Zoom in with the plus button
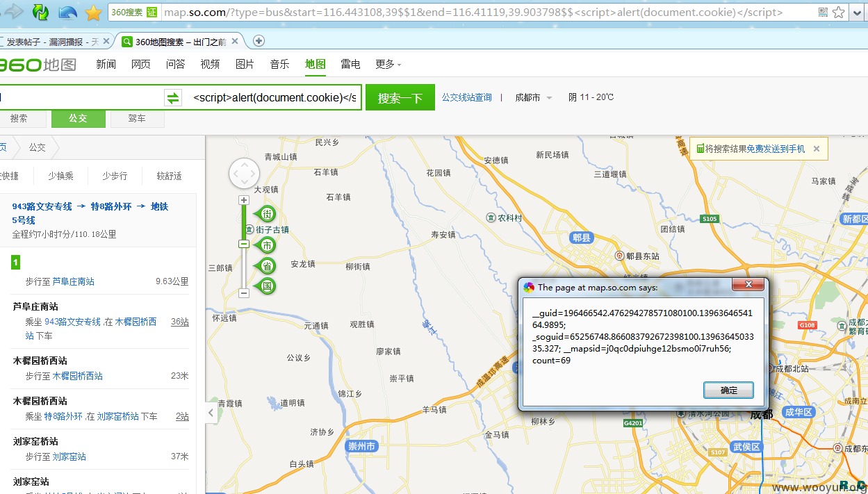Viewport: 868px width, 494px height. pos(244,200)
